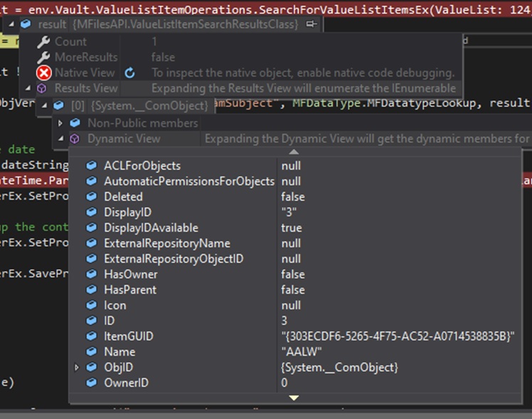The width and height of the screenshot is (532, 419).
Task: Select the HasOwner member name
Action: [x=131, y=274]
